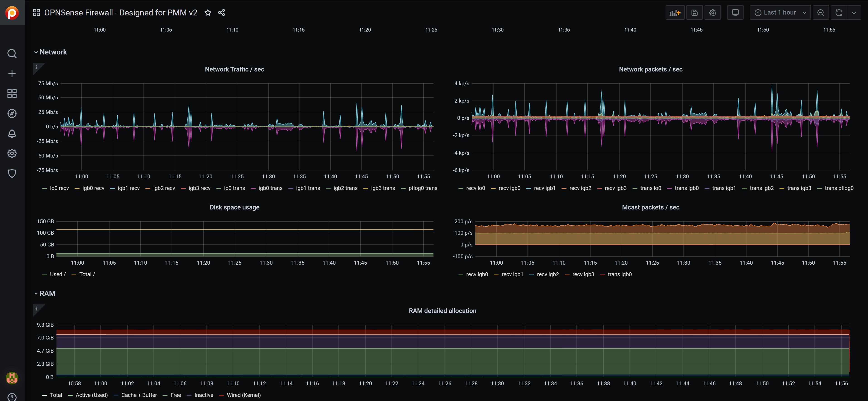Open Alerting bell icon in sidebar
Screen dimensions: 868x401
(12, 134)
